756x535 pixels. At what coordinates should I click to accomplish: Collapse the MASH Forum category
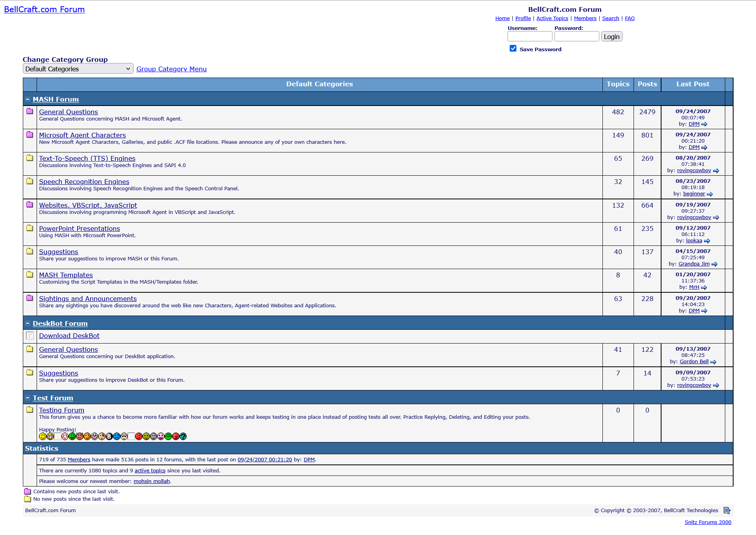click(x=28, y=99)
